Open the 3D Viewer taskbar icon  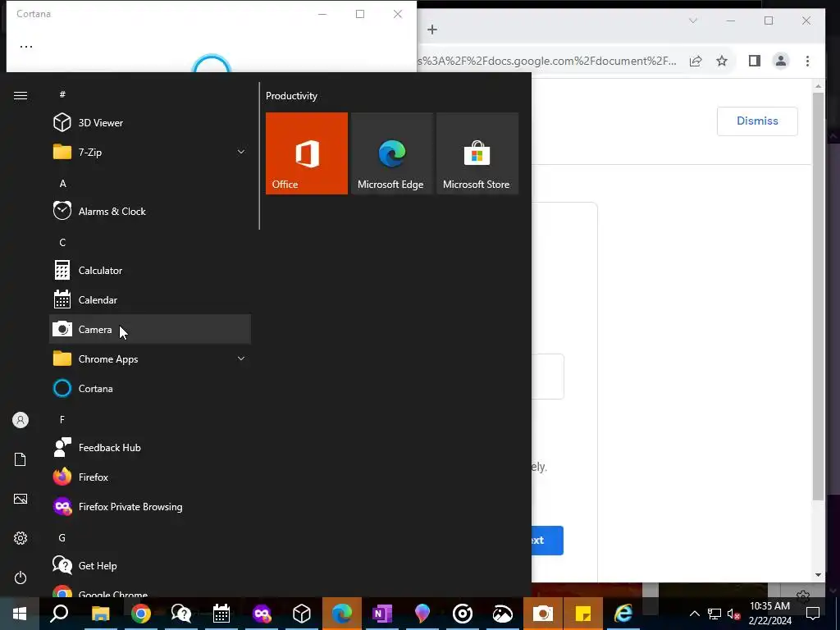pyautogui.click(x=302, y=614)
